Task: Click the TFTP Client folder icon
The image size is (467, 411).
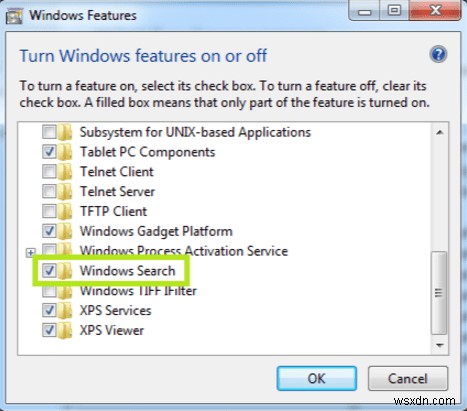Action: (65, 211)
